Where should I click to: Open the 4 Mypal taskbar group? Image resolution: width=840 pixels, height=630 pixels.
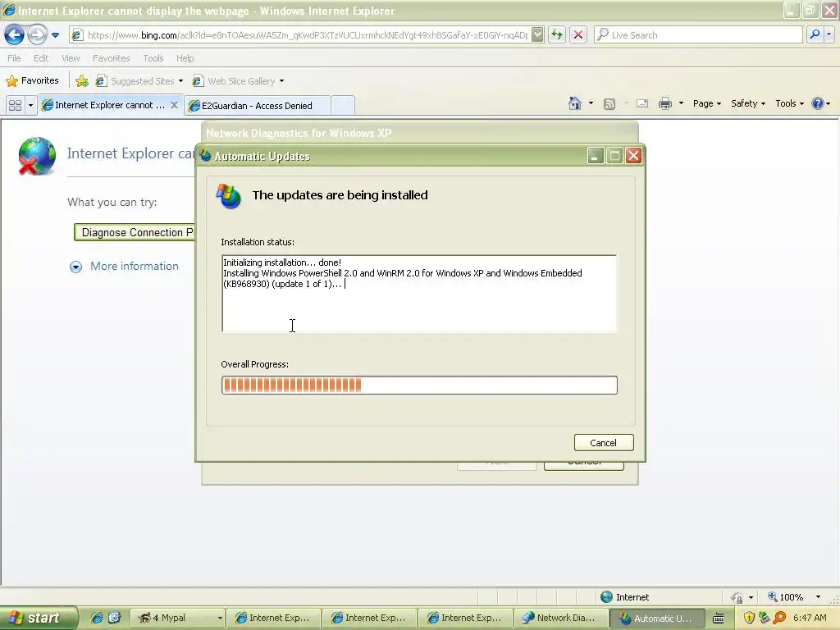point(177,618)
